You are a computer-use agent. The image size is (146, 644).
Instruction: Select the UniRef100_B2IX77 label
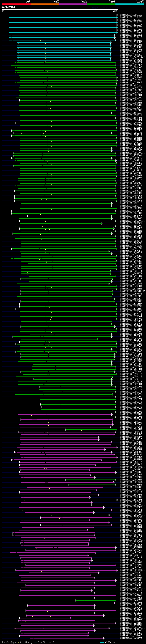coord(131,543)
